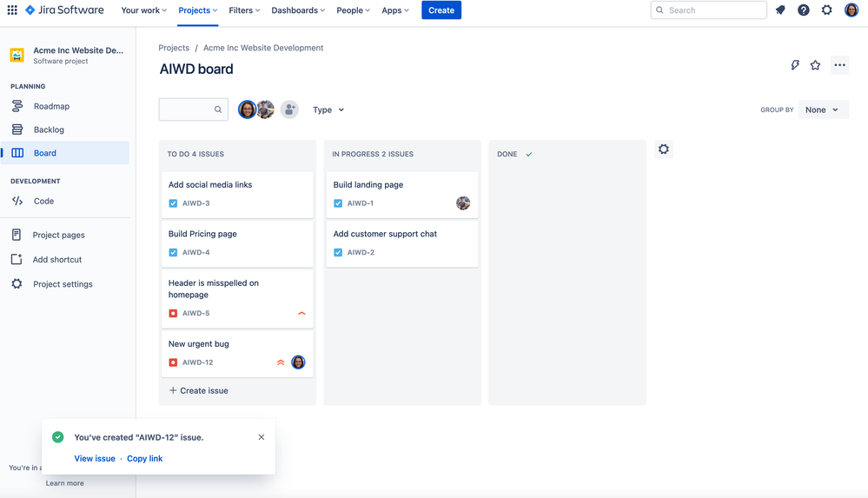Viewport: 868px width, 498px height.
Task: Open the Type filter dropdown
Action: 328,110
